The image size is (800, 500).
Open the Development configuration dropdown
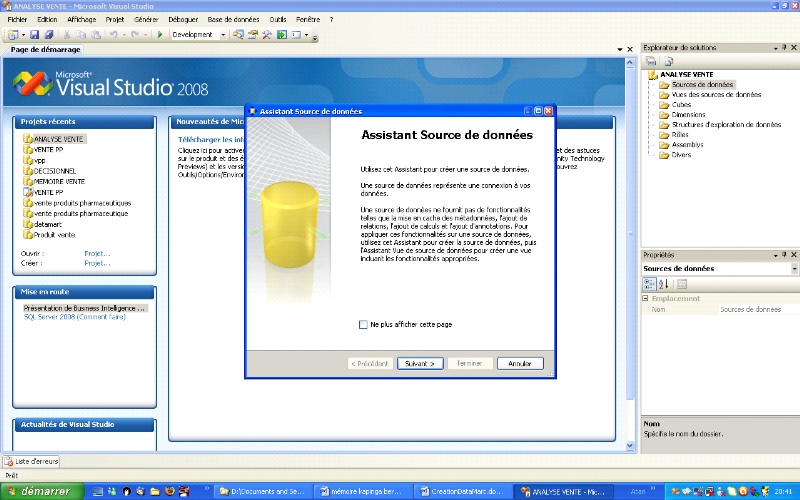tap(222, 35)
